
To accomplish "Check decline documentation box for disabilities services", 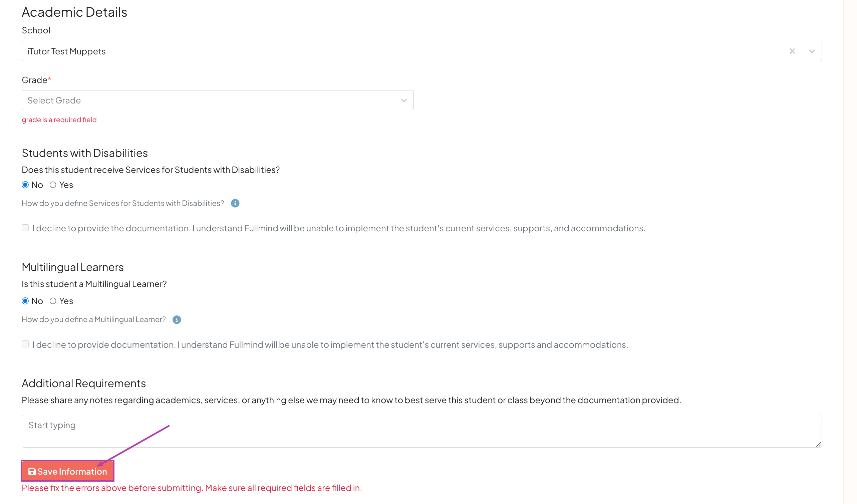I will (25, 228).
